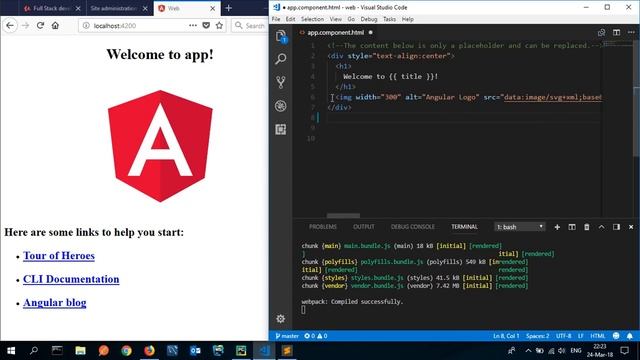Close the Web tab in Firefox
640x360 pixels.
coord(213,8)
